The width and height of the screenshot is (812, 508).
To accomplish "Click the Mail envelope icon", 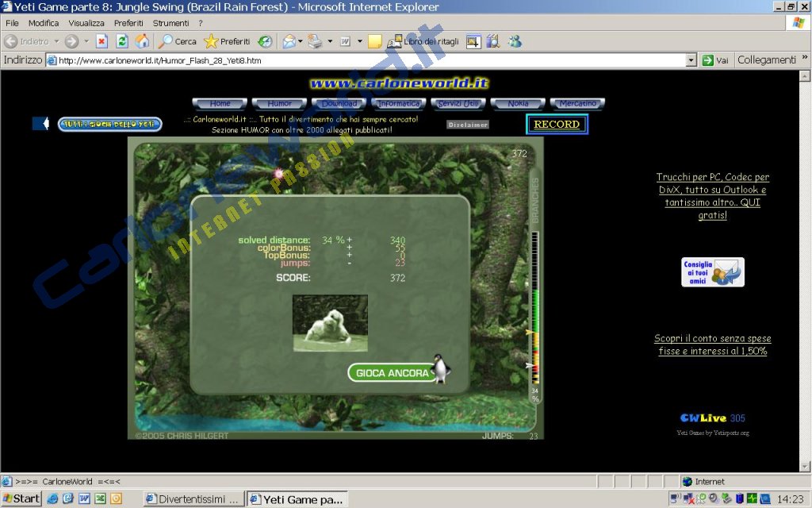I will coord(289,41).
